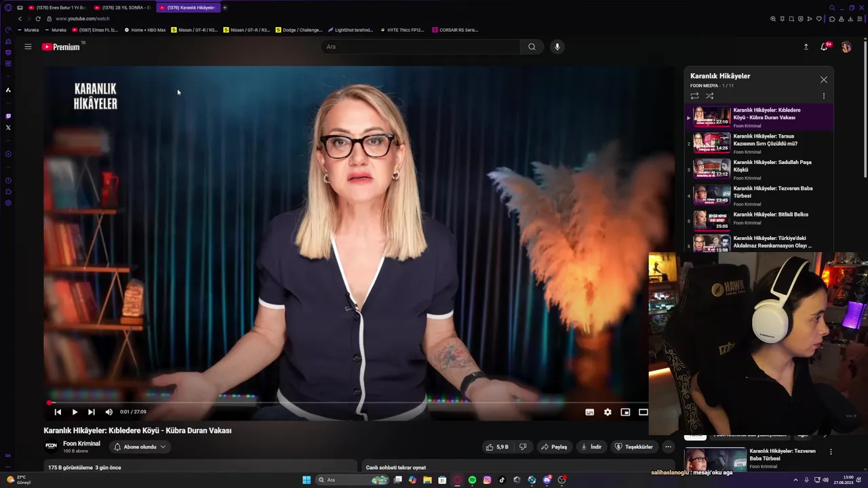Click the search magnifier button on YouTube
The image size is (868, 488).
pos(532,47)
